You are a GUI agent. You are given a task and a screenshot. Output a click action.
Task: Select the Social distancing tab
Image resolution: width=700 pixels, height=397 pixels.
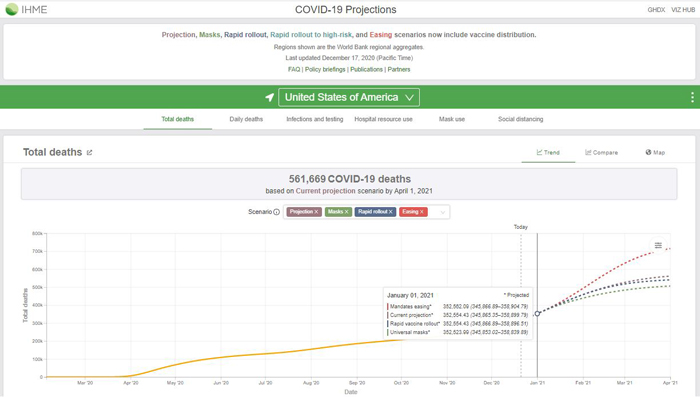(x=521, y=119)
